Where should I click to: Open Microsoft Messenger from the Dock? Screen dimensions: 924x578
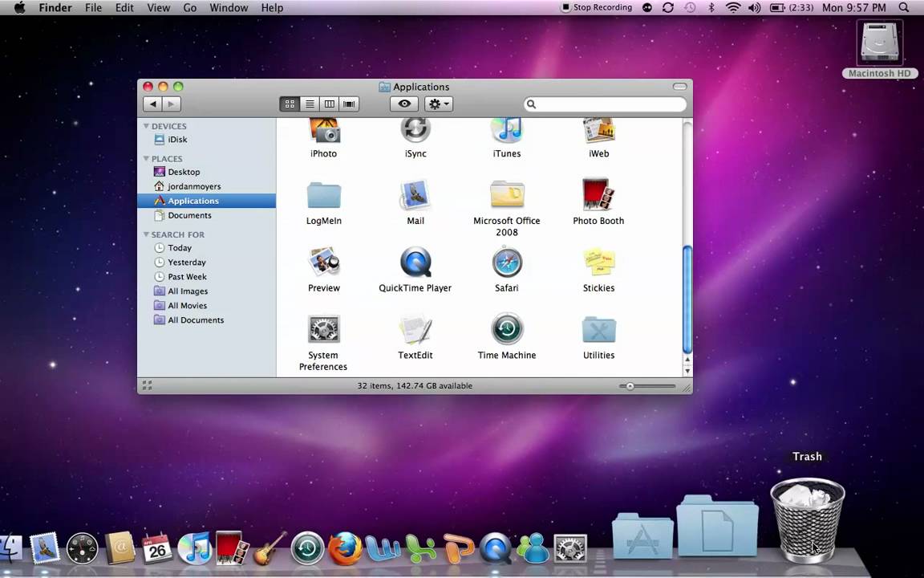[533, 548]
